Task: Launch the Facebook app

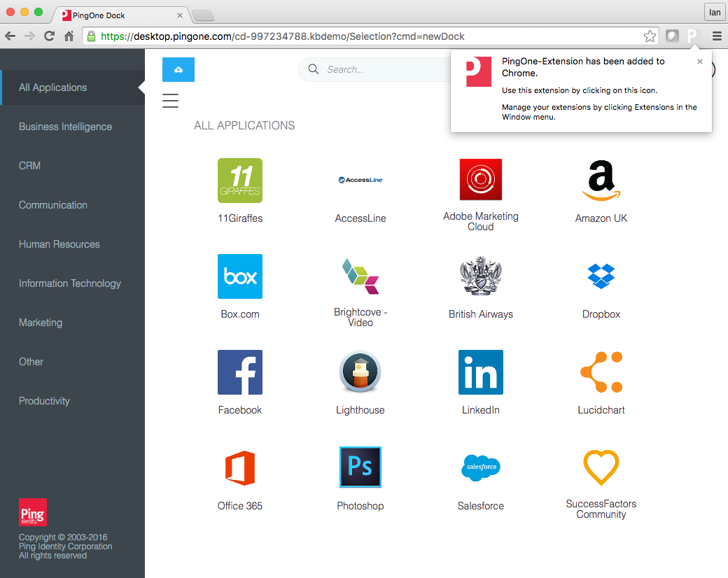Action: (x=240, y=372)
